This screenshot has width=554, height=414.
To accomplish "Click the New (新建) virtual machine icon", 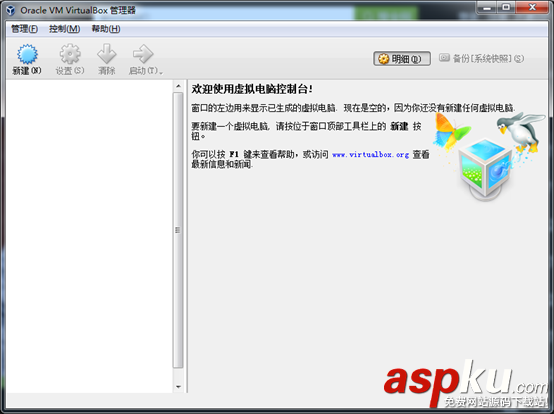I will tap(27, 54).
